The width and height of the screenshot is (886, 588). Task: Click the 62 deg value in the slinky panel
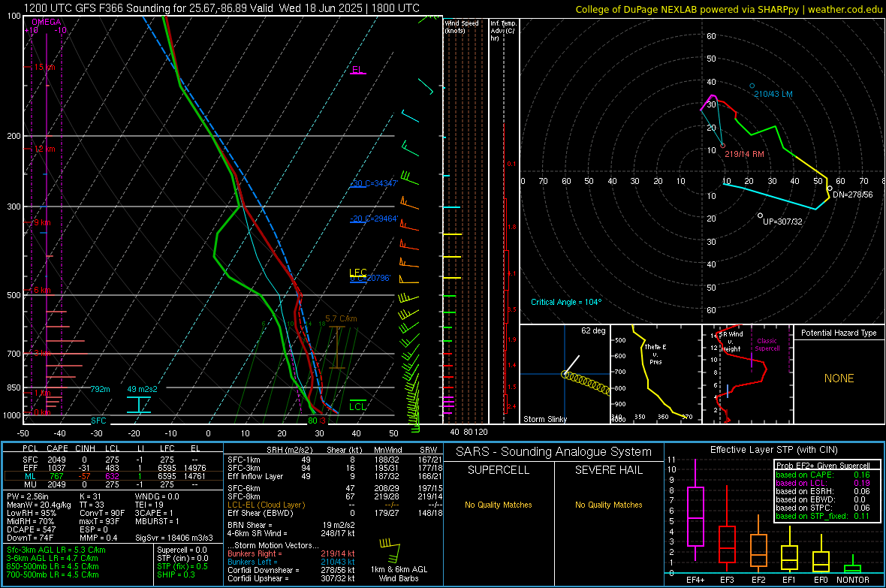click(x=593, y=330)
